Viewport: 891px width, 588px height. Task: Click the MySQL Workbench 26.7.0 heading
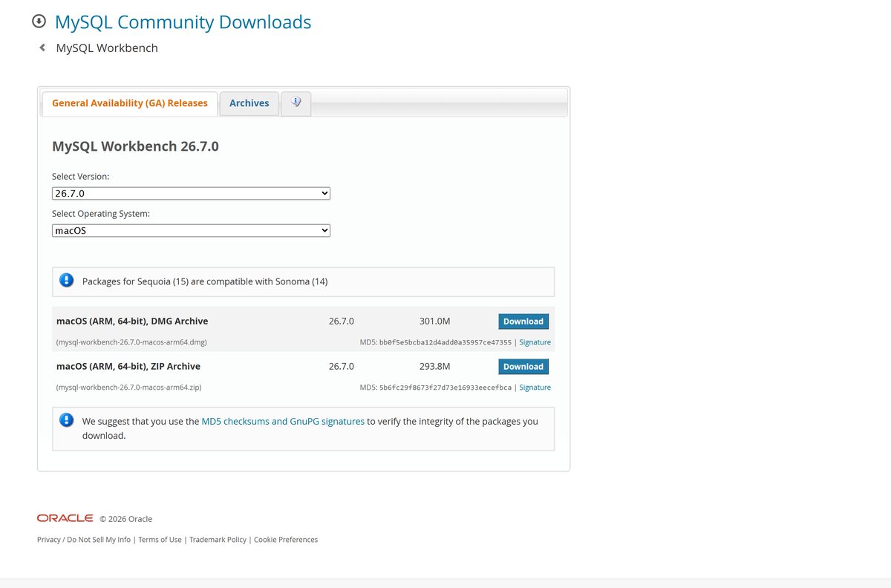[x=135, y=146]
